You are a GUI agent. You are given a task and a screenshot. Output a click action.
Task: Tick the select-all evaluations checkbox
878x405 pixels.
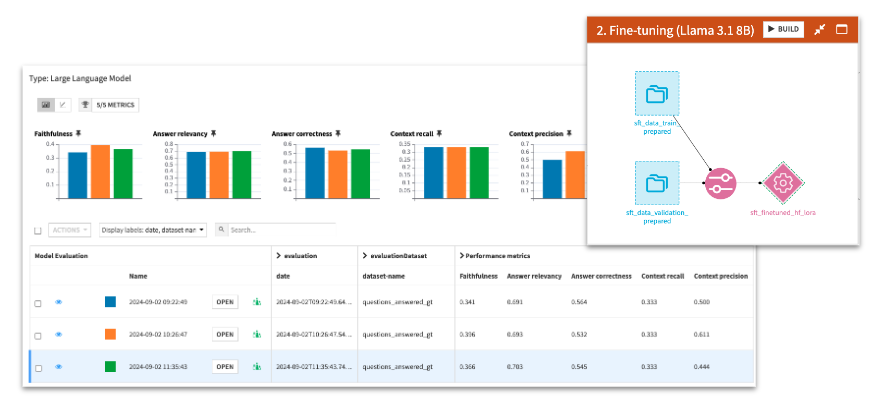coord(38,230)
